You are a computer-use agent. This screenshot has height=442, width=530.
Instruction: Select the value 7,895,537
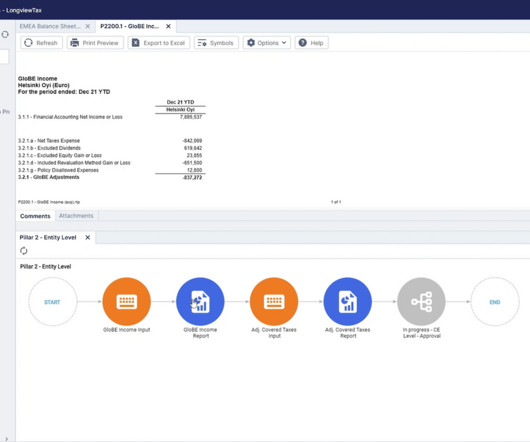[x=191, y=117]
